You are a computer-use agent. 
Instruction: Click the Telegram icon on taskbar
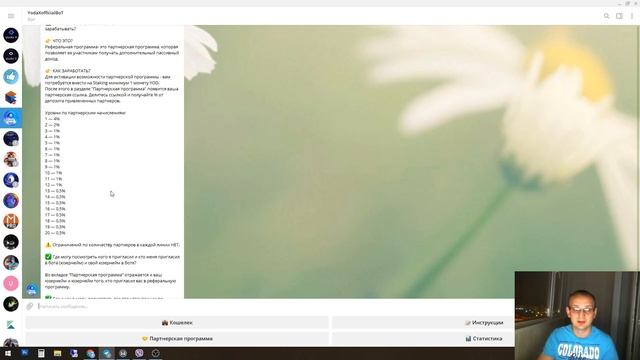(x=107, y=353)
